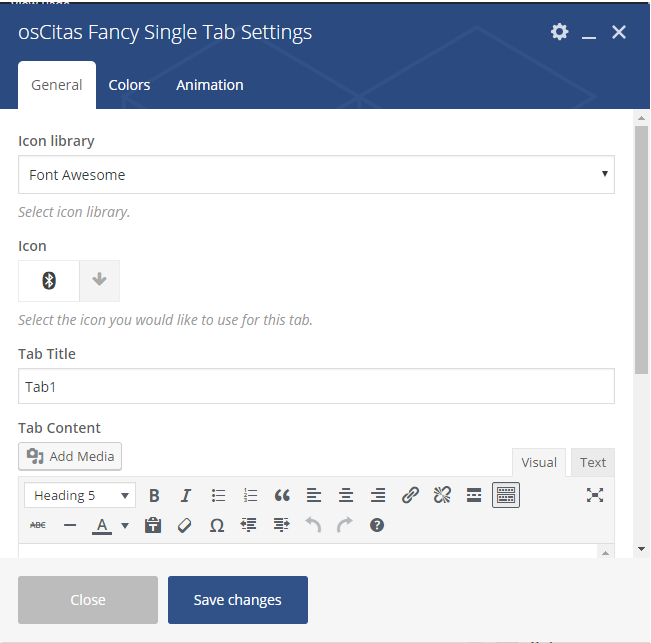The height and width of the screenshot is (643, 651).
Task: Click the insert link icon
Action: [410, 495]
